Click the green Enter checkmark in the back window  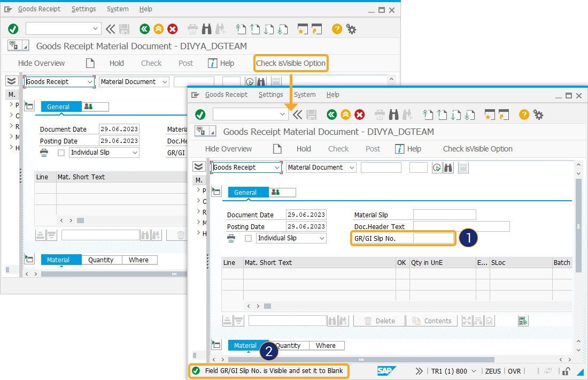point(13,29)
